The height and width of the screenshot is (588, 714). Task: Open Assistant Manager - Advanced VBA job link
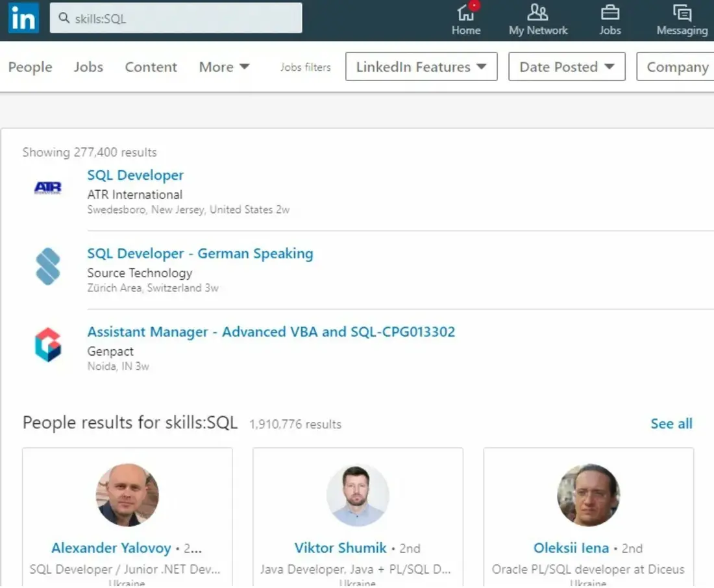(x=271, y=332)
